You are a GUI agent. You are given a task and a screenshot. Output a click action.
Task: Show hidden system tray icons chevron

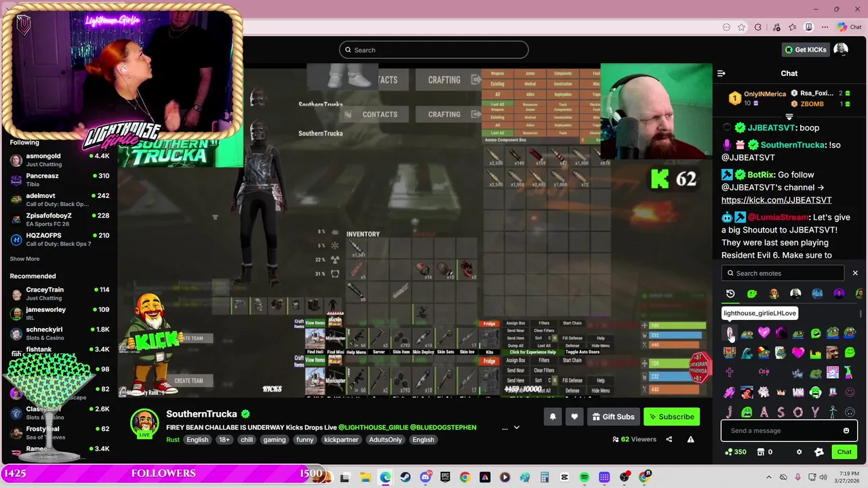point(768,477)
